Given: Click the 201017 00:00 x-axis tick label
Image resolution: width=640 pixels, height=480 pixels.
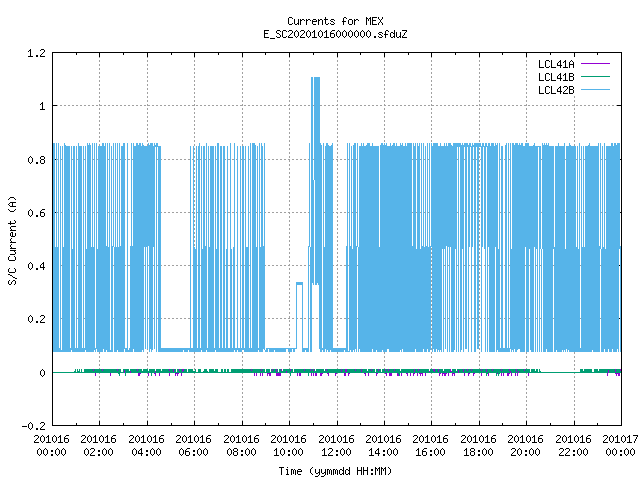Looking at the screenshot, I should [x=620, y=446].
